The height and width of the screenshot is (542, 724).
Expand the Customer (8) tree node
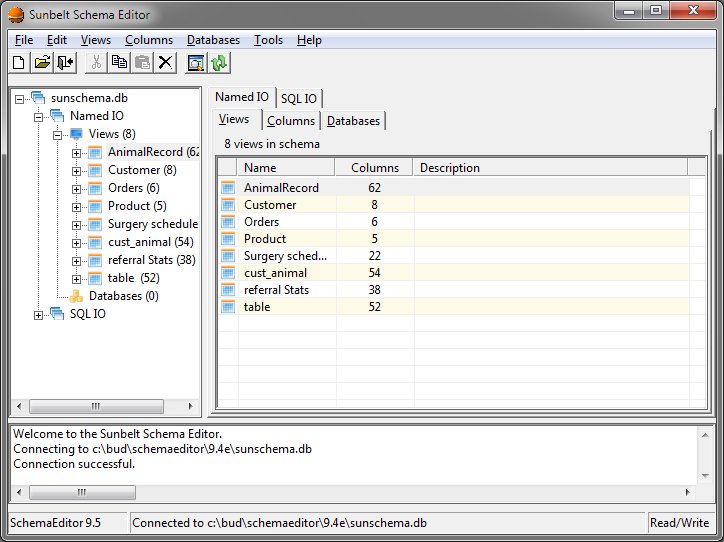77,171
